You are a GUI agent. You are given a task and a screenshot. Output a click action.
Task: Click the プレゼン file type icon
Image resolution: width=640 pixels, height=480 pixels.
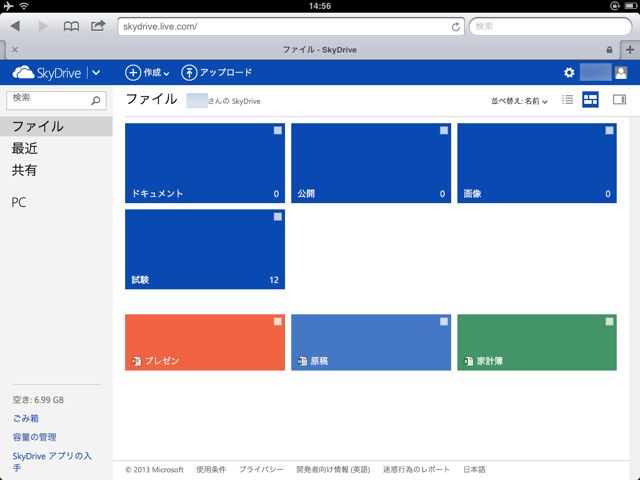point(137,361)
